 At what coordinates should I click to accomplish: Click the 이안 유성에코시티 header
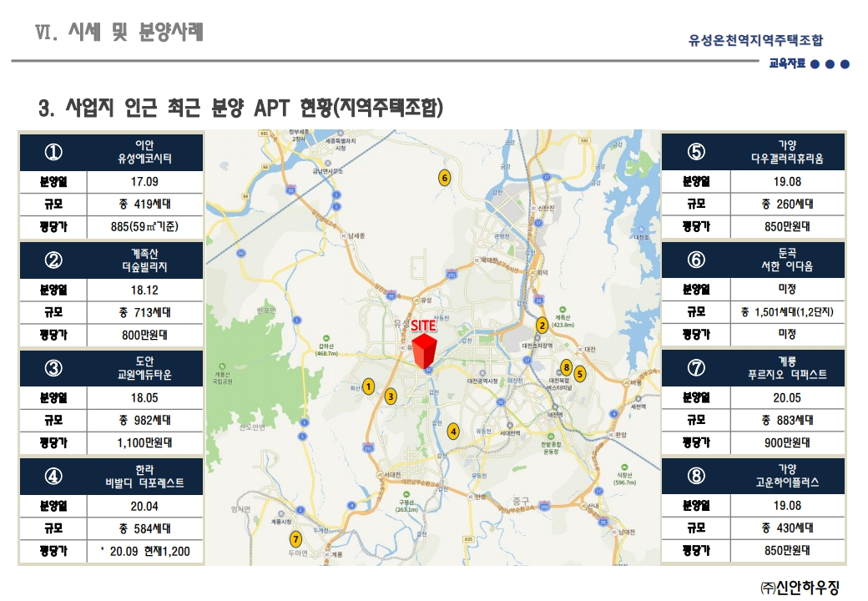pyautogui.click(x=144, y=152)
